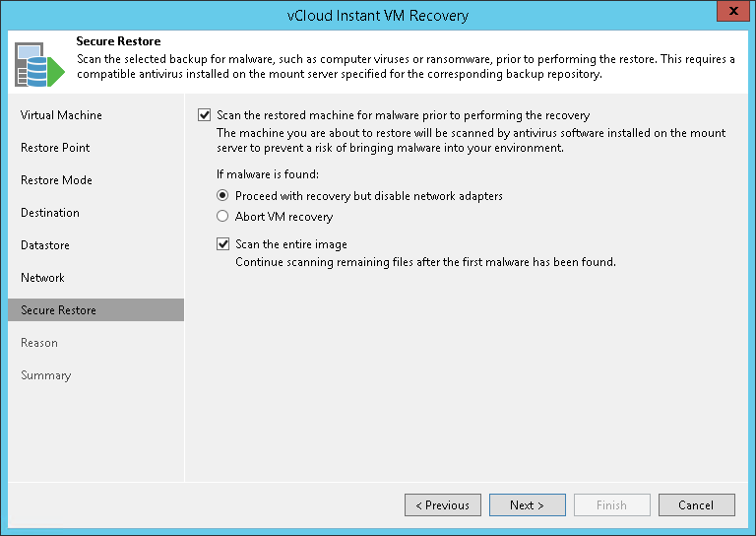Image resolution: width=756 pixels, height=536 pixels.
Task: Select the Secure Restore step
Action: coord(58,310)
